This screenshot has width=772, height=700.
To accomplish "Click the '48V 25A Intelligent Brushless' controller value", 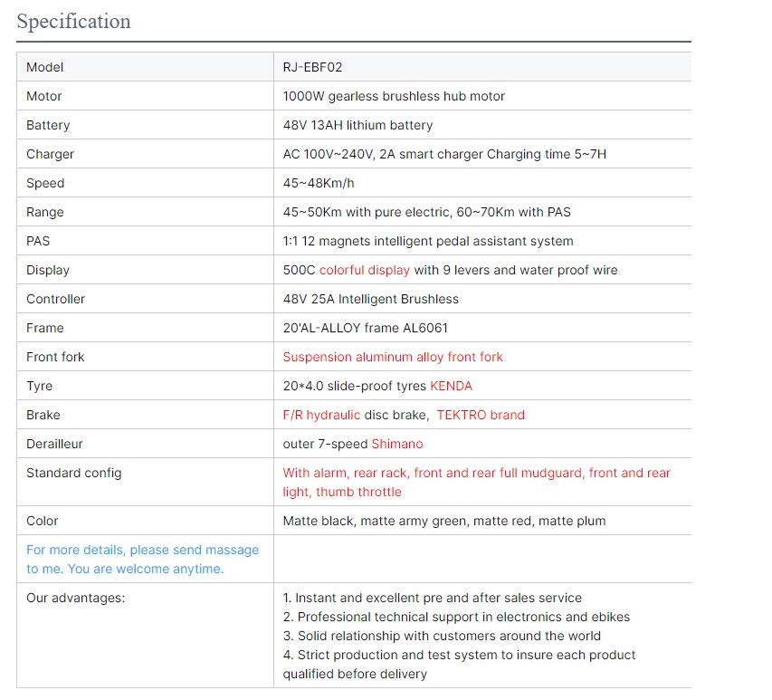I will [x=370, y=299].
